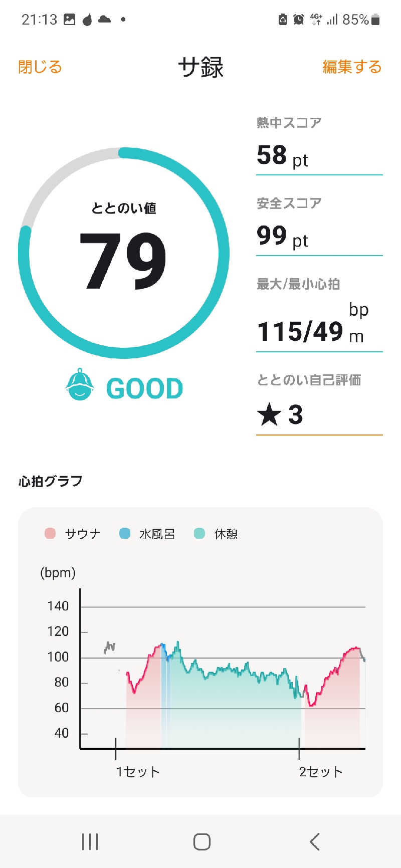Viewport: 401px width, 868px height.
Task: Select the 水風呂 blue legend swatch
Action: (x=125, y=533)
